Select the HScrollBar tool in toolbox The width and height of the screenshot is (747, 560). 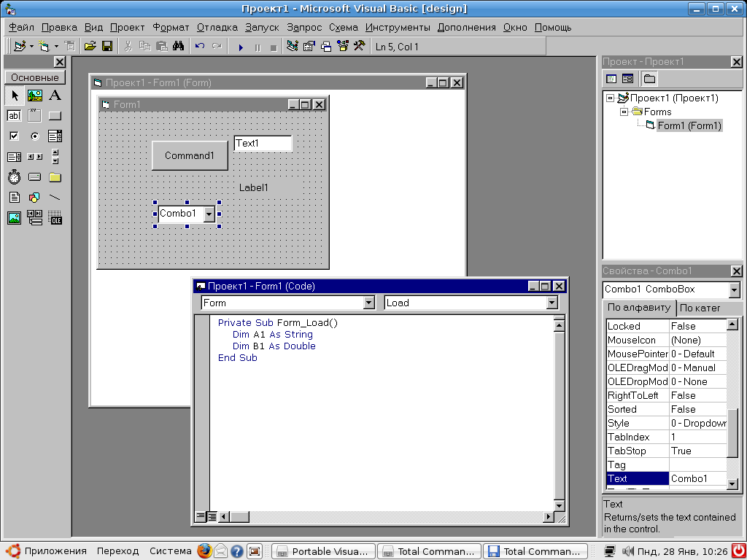pos(35,157)
